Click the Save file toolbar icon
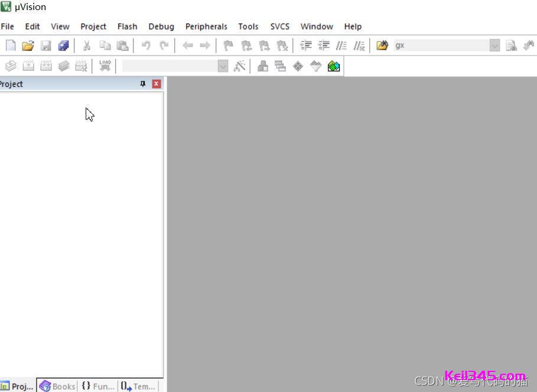 coord(46,45)
